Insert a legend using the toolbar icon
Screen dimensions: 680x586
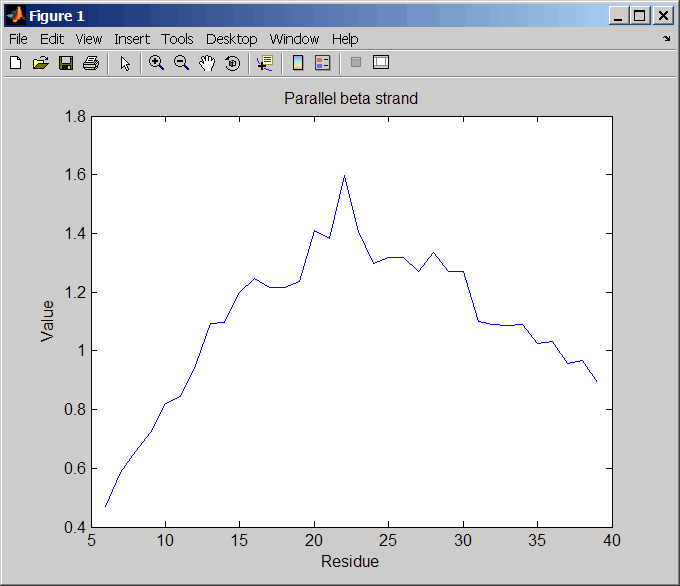323,63
